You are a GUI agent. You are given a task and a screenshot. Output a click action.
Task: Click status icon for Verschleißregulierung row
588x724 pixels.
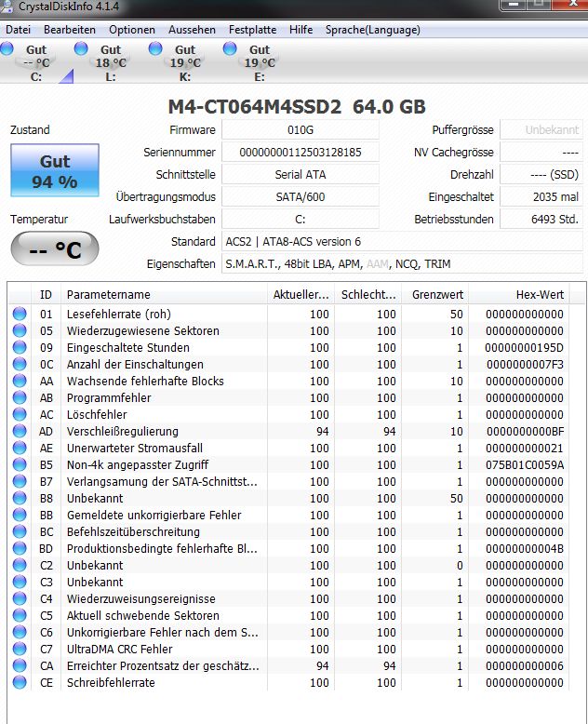(x=20, y=431)
